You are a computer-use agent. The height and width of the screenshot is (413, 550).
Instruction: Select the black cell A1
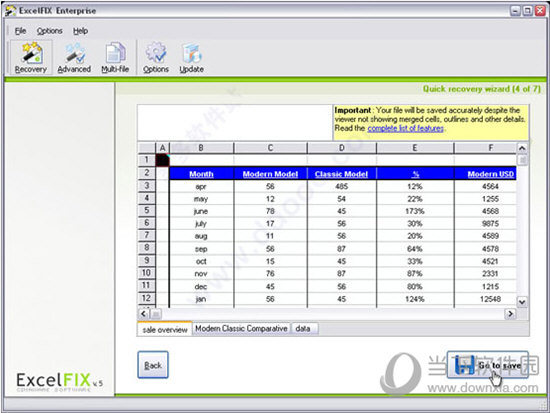(x=162, y=160)
